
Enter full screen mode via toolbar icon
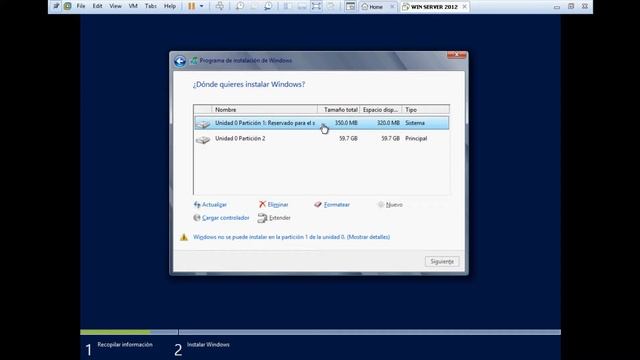316,6
